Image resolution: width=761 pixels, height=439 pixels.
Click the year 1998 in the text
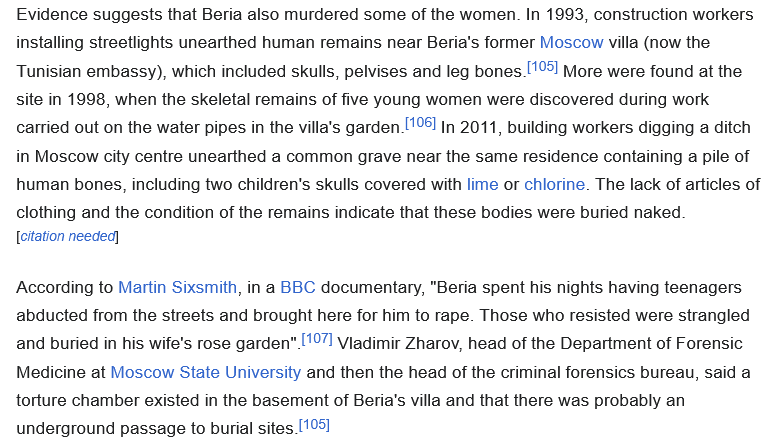pos(86,99)
